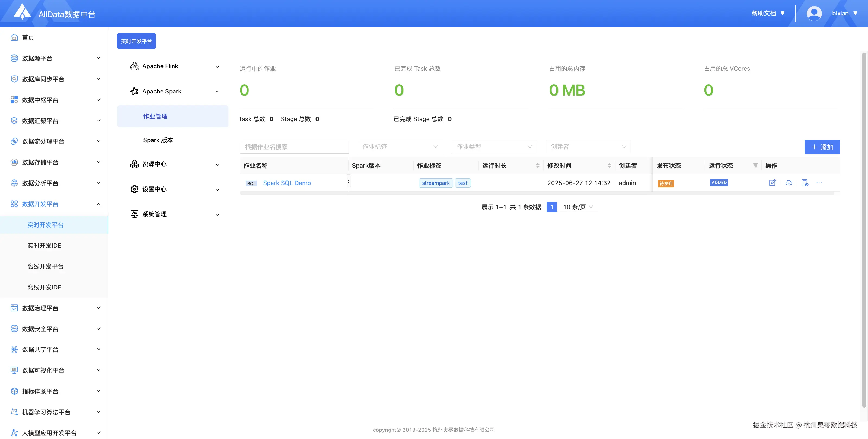Image resolution: width=868 pixels, height=439 pixels.
Task: Sort by 运行时长 column arrows
Action: [537, 165]
